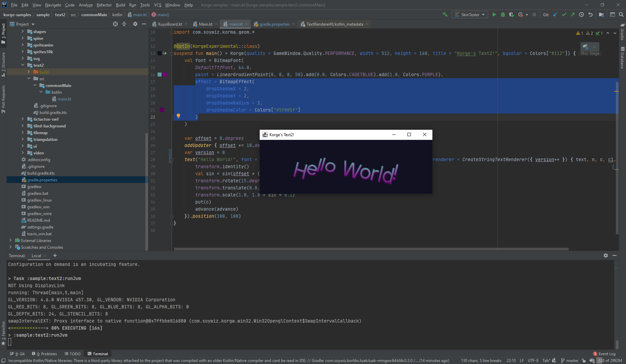Run the SkinTester configuration

point(494,14)
